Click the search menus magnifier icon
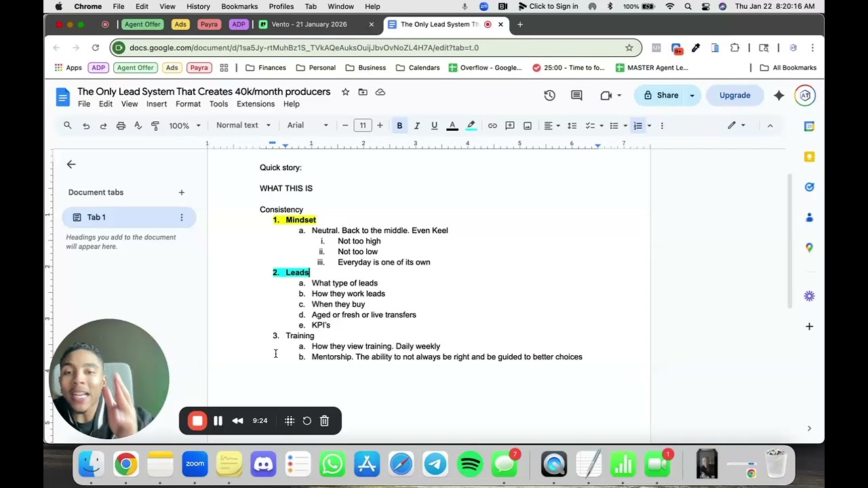 tap(68, 125)
